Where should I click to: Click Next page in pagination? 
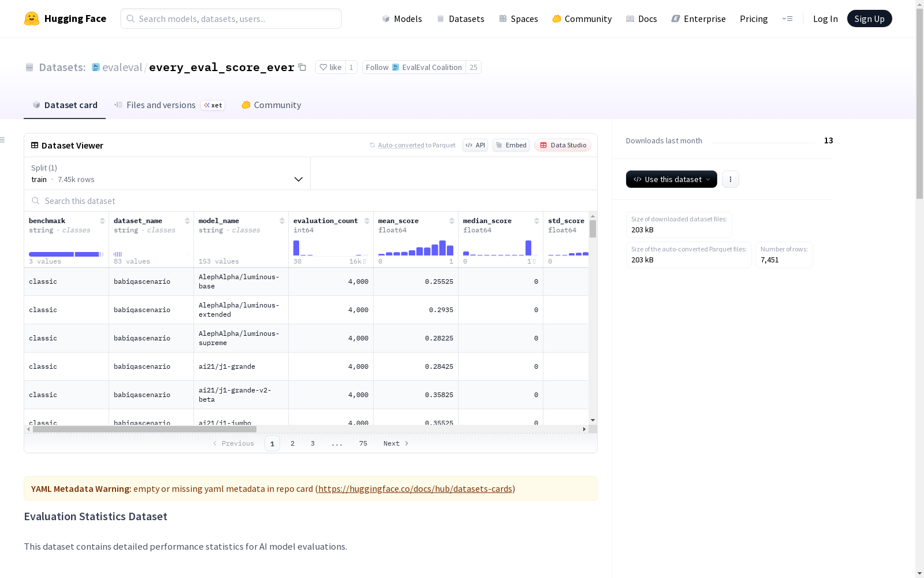pos(396,443)
